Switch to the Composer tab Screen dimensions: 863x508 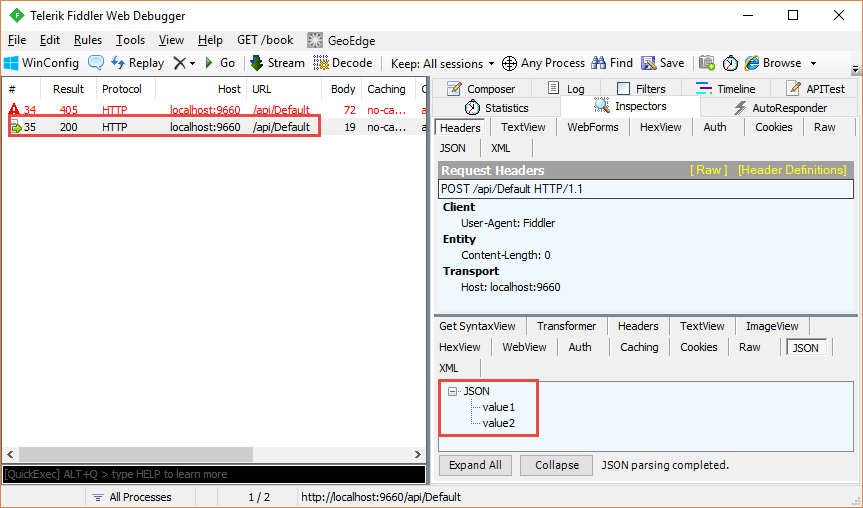pos(480,89)
